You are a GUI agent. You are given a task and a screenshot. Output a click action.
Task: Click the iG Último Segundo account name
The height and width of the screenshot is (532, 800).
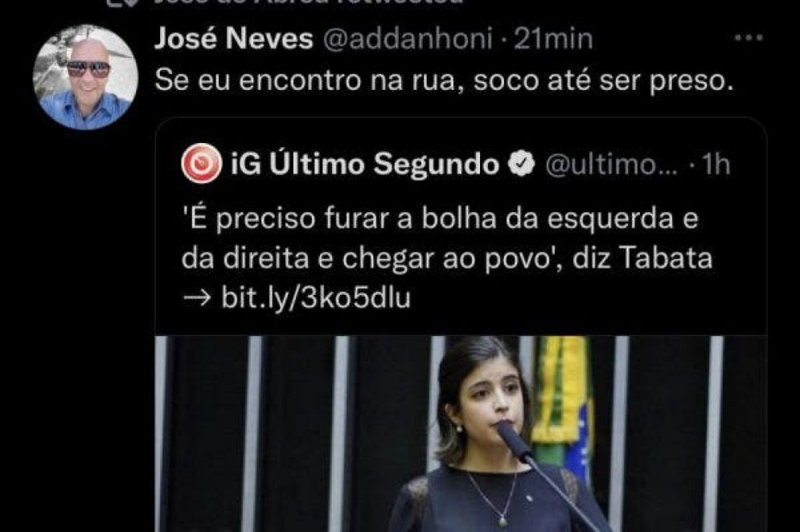(365, 164)
